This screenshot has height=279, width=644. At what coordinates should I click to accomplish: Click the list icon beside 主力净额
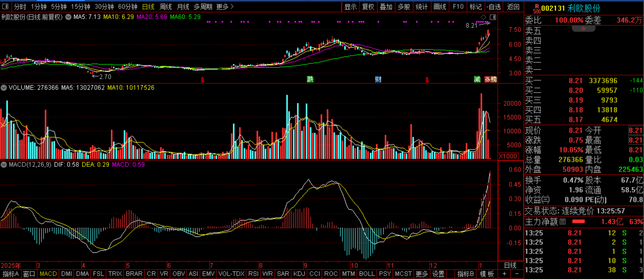(563, 222)
